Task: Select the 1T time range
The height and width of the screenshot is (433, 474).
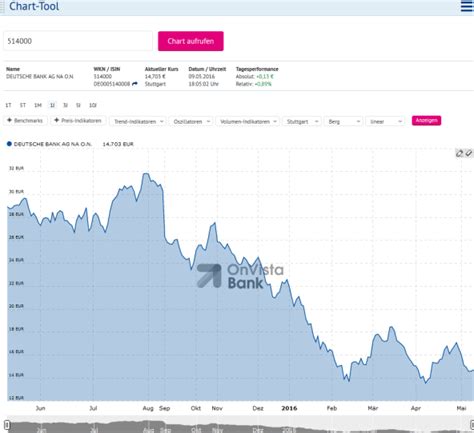Action: click(8, 105)
